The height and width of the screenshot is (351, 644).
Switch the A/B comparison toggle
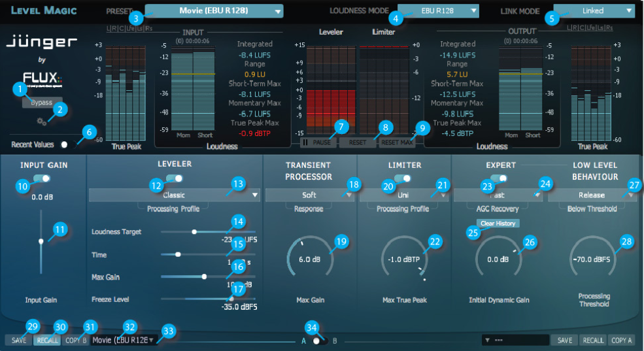318,341
